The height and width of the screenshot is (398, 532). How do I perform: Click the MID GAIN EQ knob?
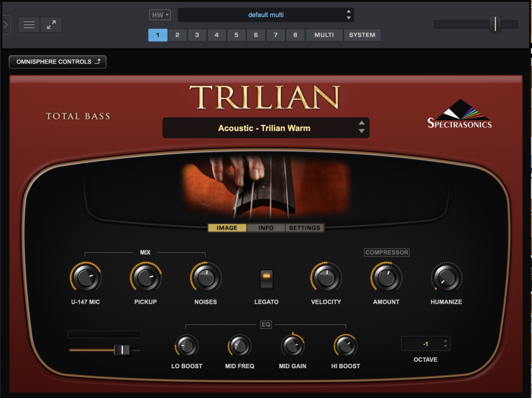[293, 346]
